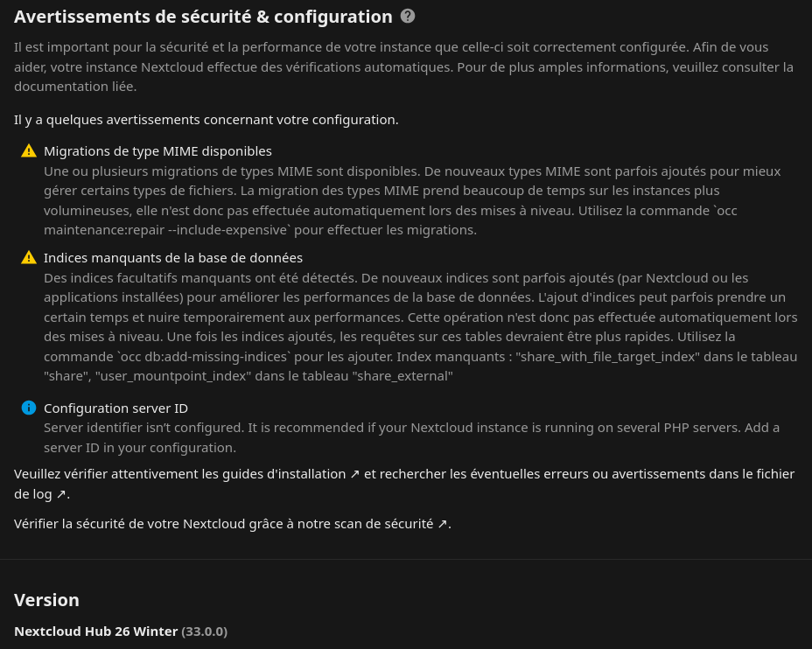Click the "Configuration server ID" title
This screenshot has width=812, height=649.
pos(115,408)
